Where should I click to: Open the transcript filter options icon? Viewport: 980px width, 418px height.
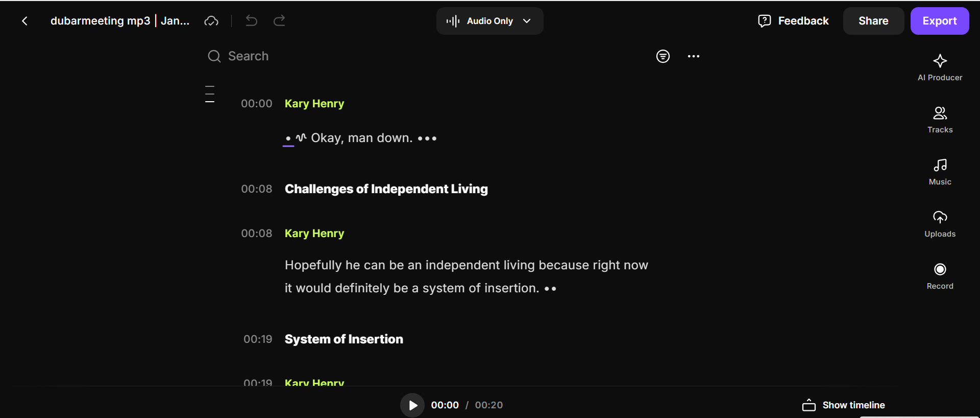coord(663,56)
